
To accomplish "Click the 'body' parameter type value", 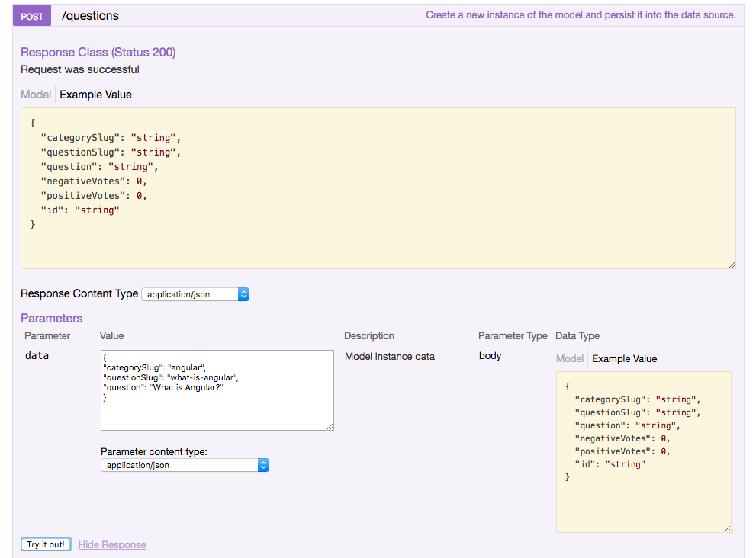I will [x=491, y=356].
